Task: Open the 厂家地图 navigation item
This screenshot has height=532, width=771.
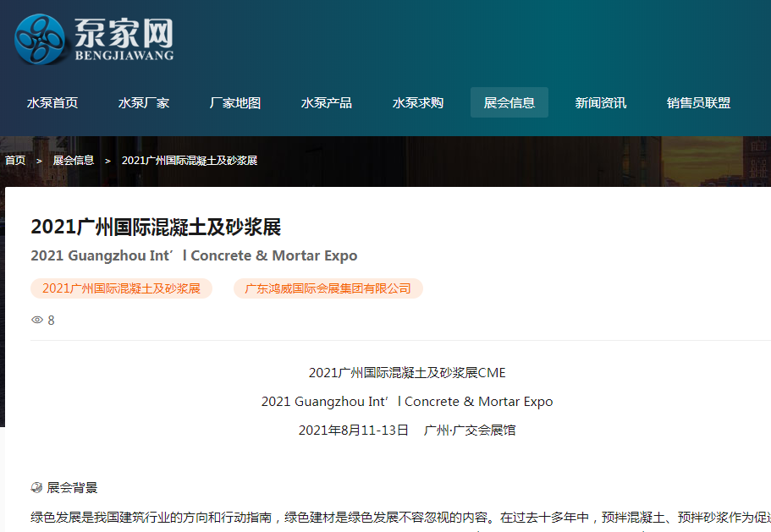Action: pyautogui.click(x=235, y=102)
